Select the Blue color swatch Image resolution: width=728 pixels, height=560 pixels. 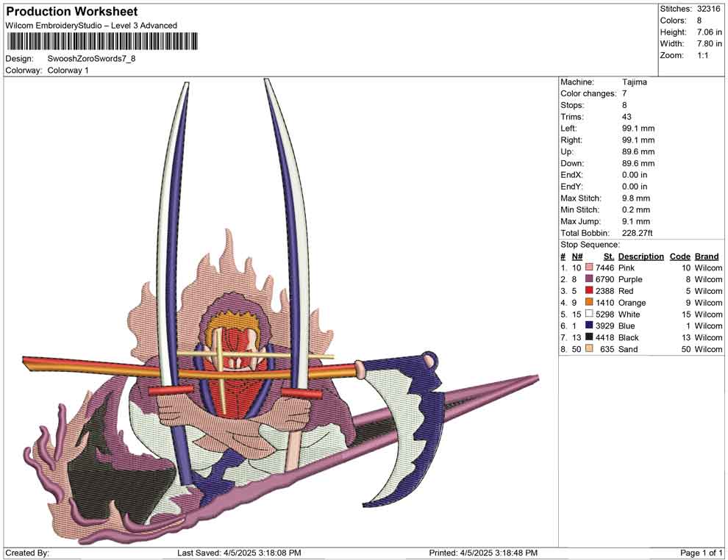pyautogui.click(x=589, y=326)
